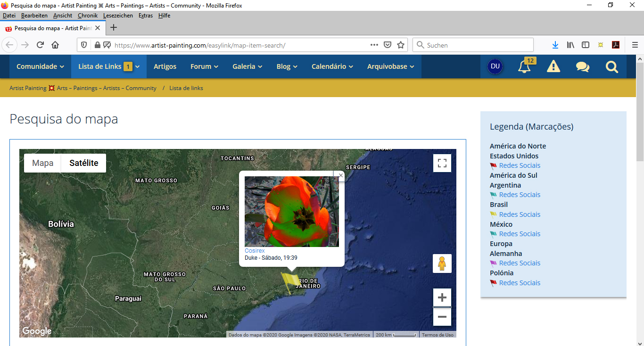Zoom in the map with plus button
This screenshot has width=644, height=346.
click(x=442, y=297)
